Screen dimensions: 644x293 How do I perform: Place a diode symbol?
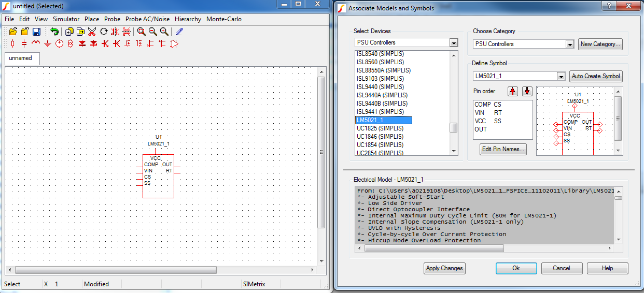tap(82, 43)
